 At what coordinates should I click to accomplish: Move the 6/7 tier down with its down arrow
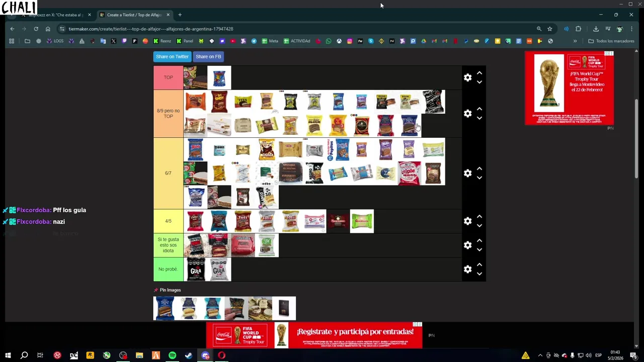479,177
